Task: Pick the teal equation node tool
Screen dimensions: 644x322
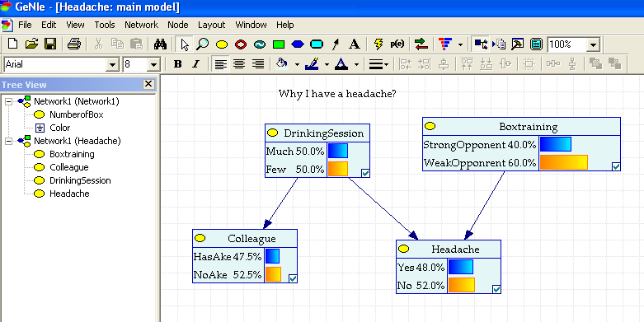Action: [x=260, y=44]
